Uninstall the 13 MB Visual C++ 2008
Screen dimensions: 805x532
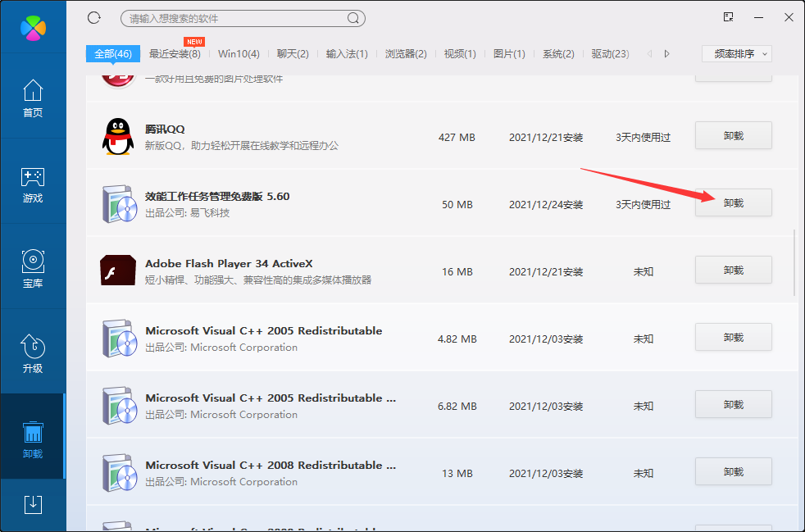734,472
